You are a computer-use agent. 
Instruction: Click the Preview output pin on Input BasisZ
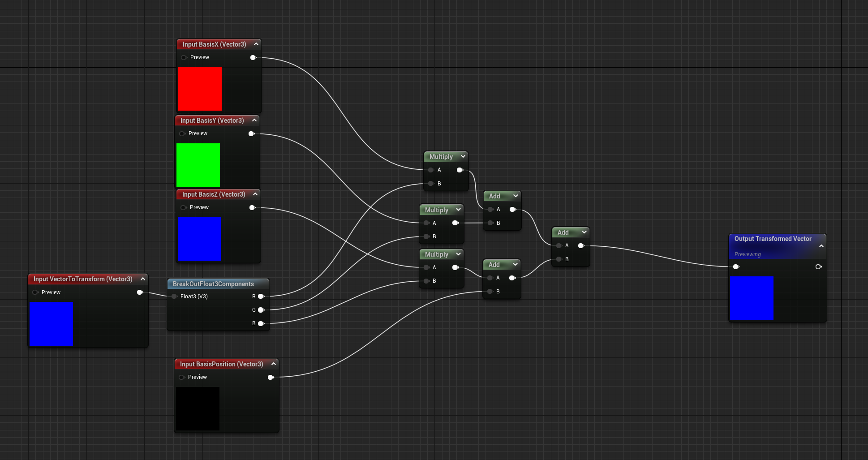[252, 207]
